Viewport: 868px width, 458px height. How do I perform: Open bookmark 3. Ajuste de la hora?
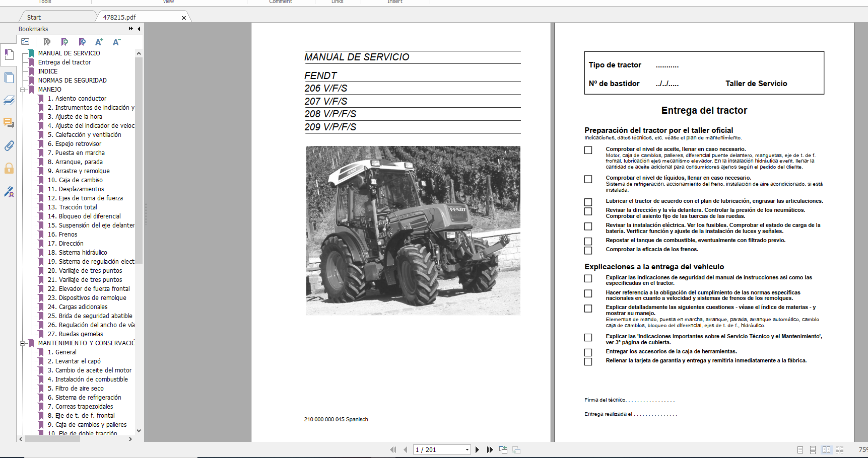[75, 117]
